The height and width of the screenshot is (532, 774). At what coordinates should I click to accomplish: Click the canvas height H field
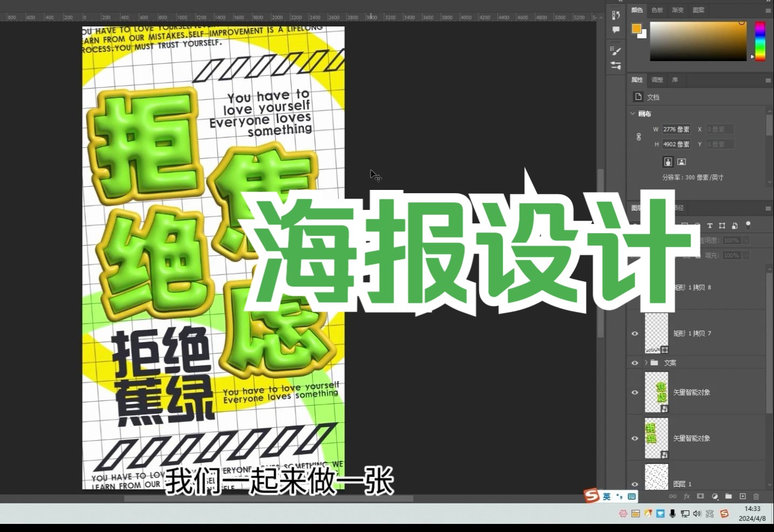676,145
